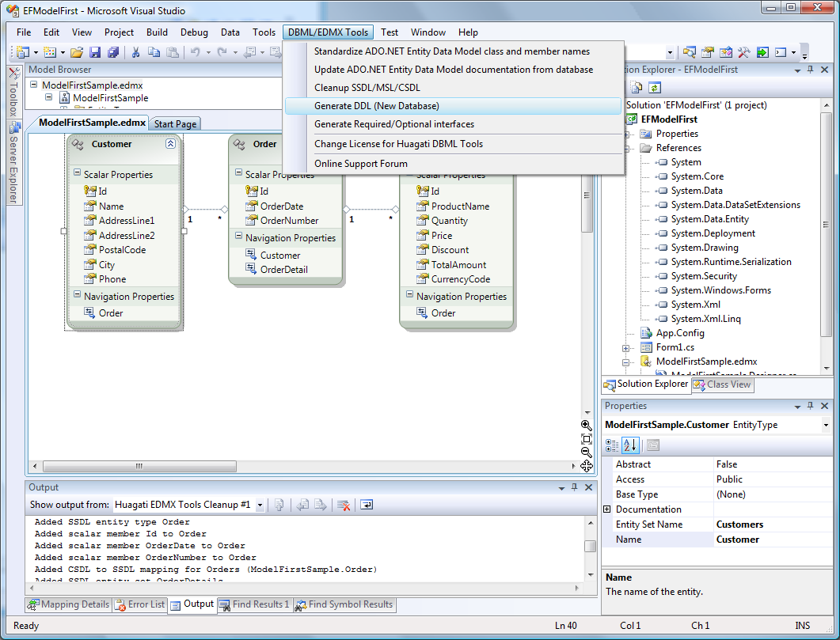Click the Properties Window toolbar icon
The width and height of the screenshot is (840, 640).
click(x=708, y=52)
